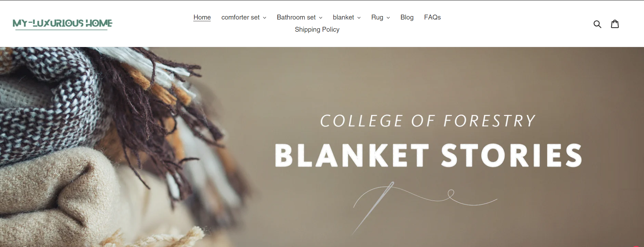This screenshot has height=247, width=644.
Task: Expand the Bathroom set chevron arrow
Action: (320, 18)
